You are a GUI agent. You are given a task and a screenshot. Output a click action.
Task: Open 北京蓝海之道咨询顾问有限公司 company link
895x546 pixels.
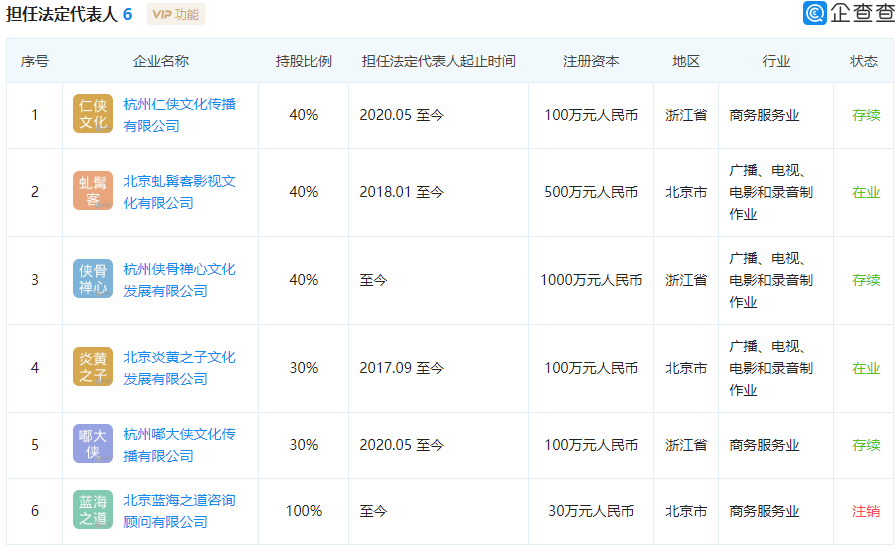[x=179, y=511]
